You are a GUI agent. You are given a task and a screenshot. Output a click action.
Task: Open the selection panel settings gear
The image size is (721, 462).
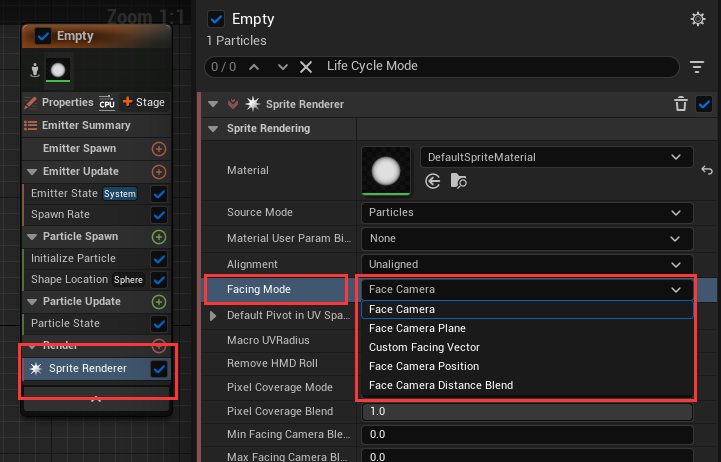[x=698, y=19]
